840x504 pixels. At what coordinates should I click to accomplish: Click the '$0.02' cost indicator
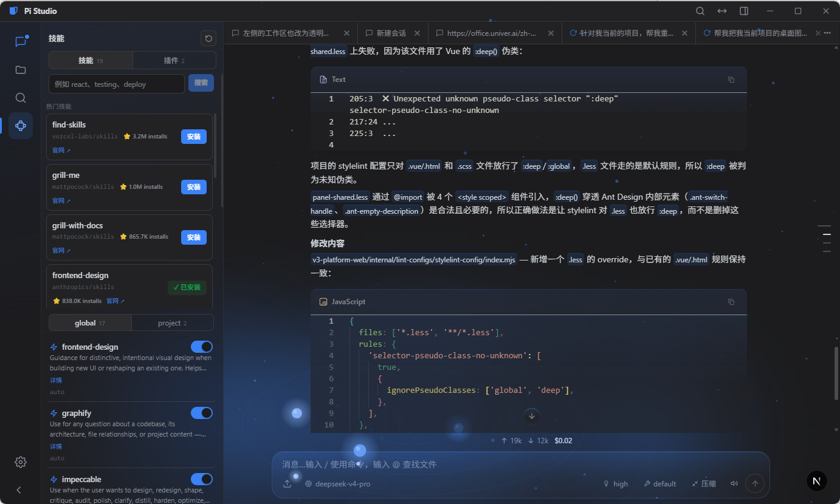(563, 441)
